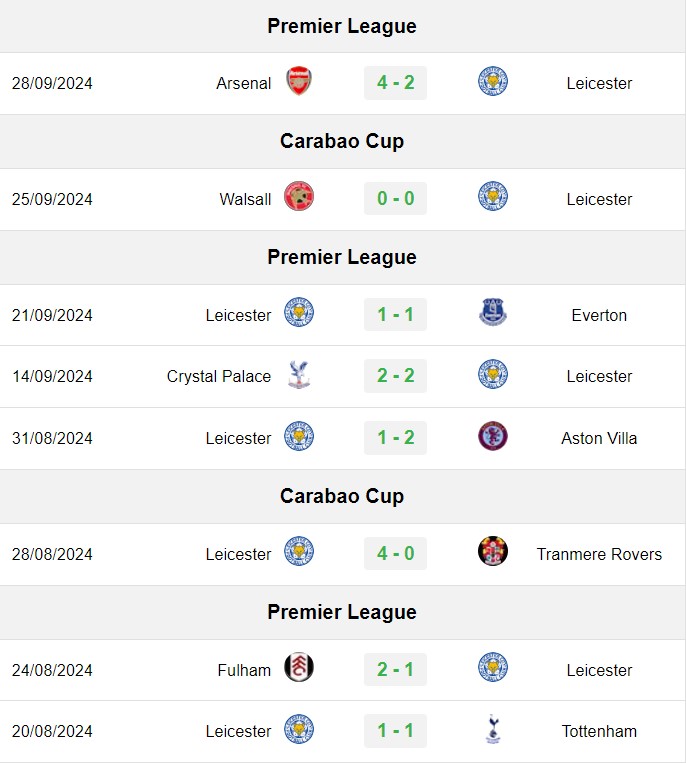The height and width of the screenshot is (763, 686).
Task: Open the 2 - 2 Crystal Palace score
Action: (x=396, y=376)
